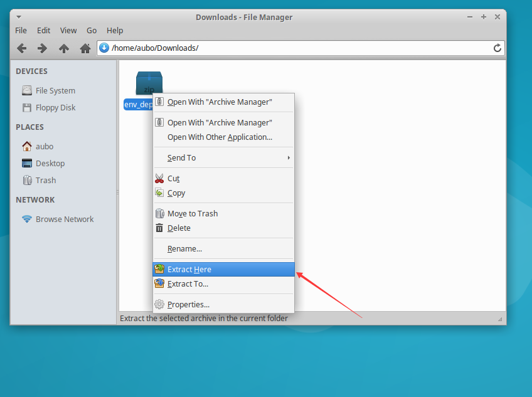532x397 pixels.
Task: Click the blue download icon in the path bar
Action: click(104, 48)
